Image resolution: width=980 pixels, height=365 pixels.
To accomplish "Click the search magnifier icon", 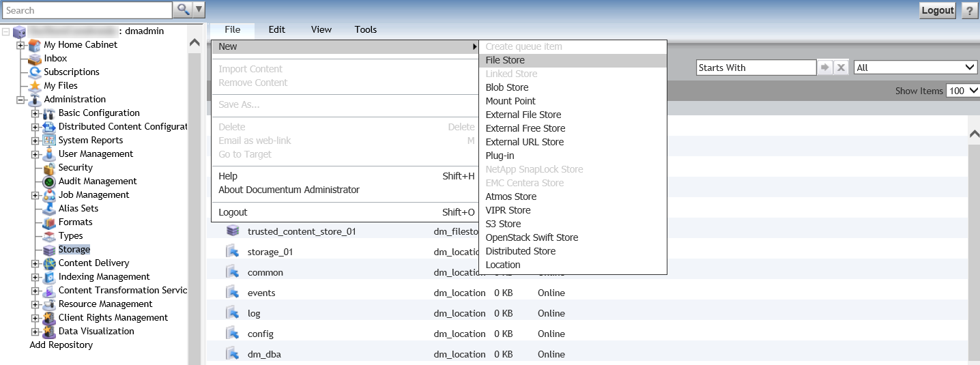I will pos(182,10).
